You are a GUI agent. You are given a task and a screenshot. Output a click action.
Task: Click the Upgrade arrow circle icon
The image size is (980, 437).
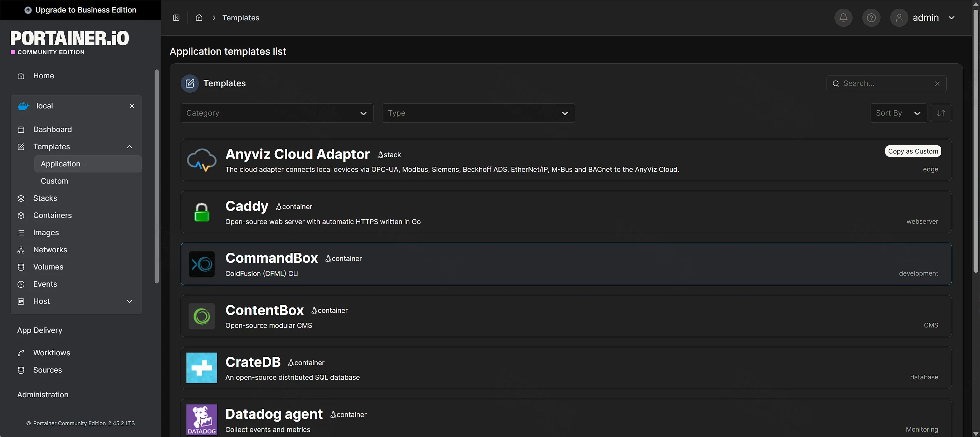click(28, 10)
